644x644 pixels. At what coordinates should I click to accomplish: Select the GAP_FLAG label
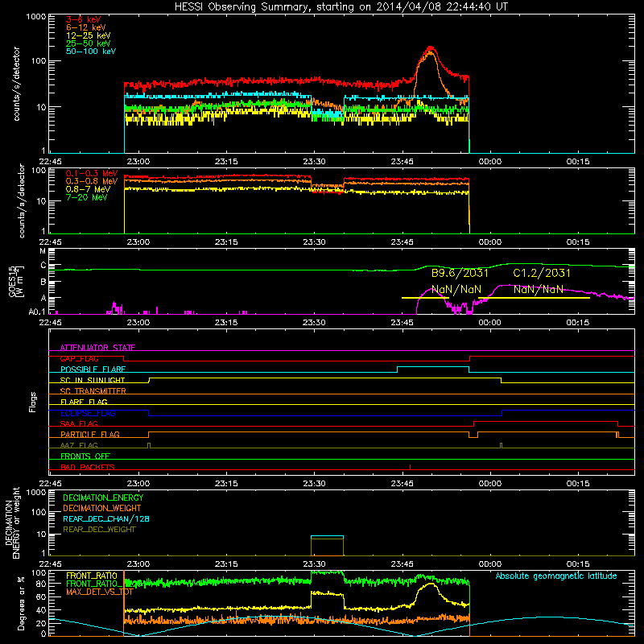pyautogui.click(x=79, y=358)
